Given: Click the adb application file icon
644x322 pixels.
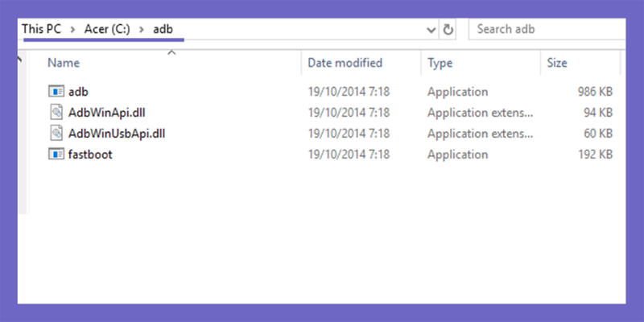Looking at the screenshot, I should (56, 91).
